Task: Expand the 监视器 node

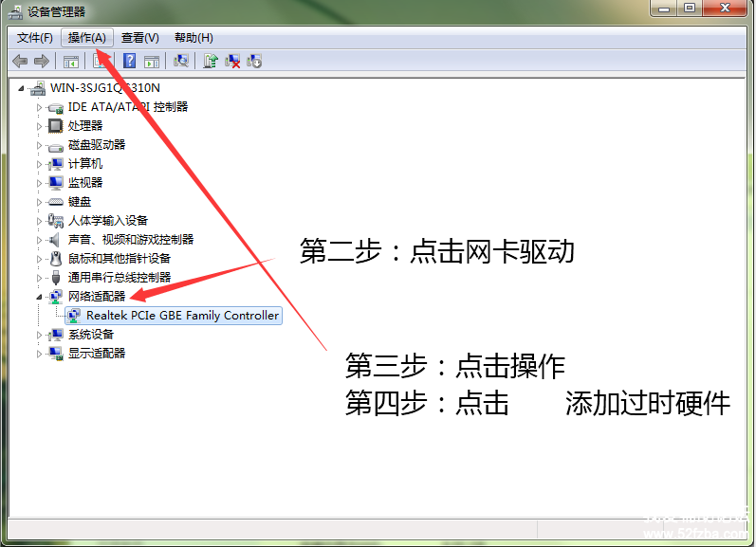Action: click(x=39, y=183)
